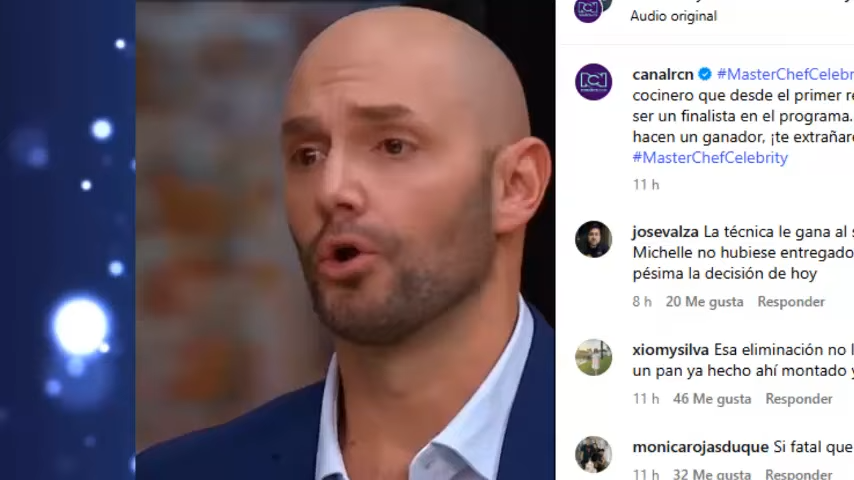
Task: Open canalrcn profile avatar in caption
Action: (594, 82)
